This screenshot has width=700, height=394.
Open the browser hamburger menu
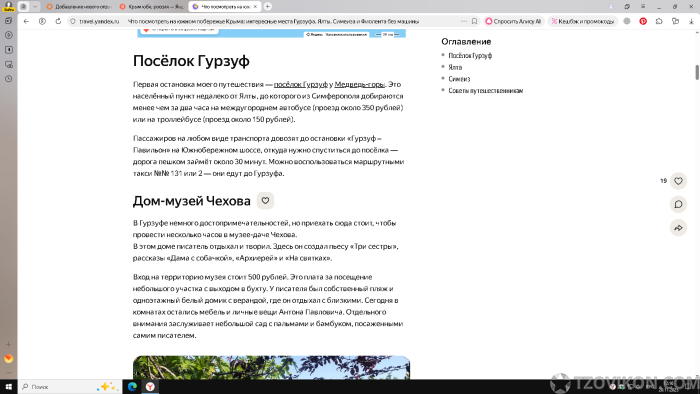tap(643, 6)
